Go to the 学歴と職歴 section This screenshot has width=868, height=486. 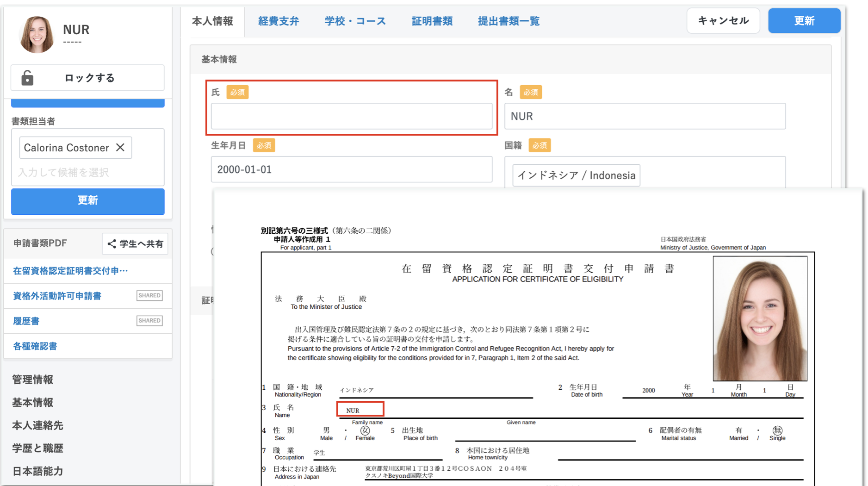(37, 448)
